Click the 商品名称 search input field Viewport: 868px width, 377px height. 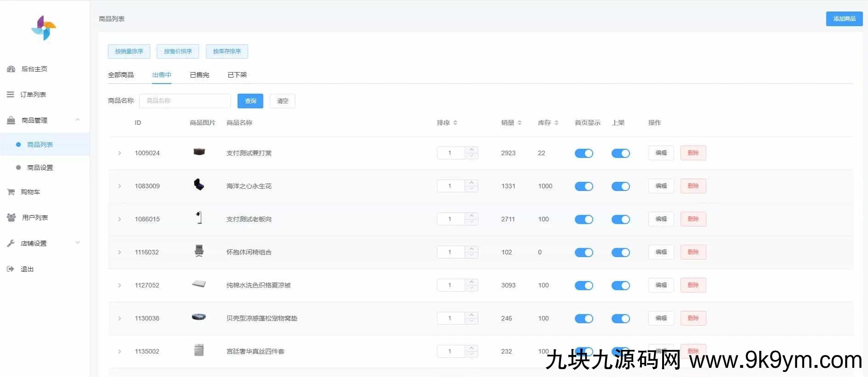click(x=185, y=101)
